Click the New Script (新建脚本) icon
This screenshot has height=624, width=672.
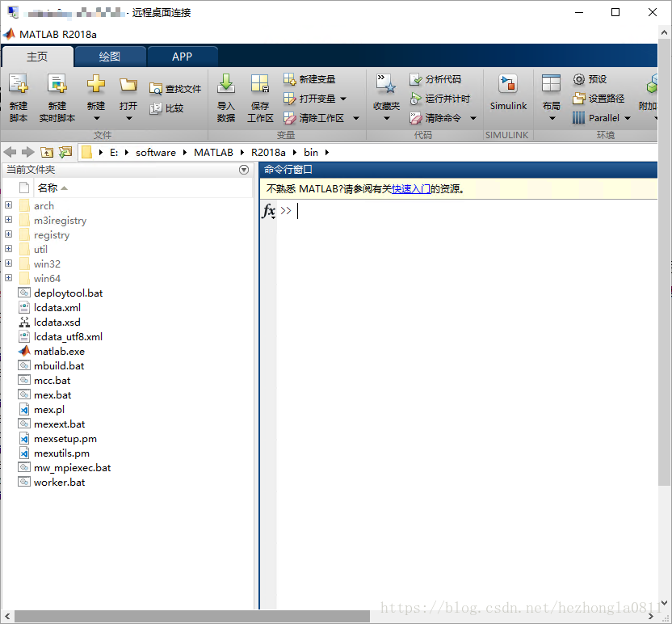[19, 83]
